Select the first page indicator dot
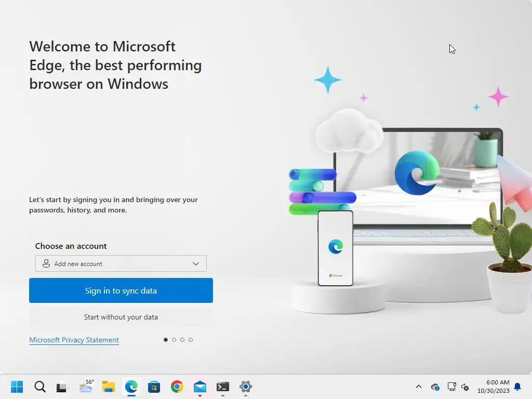 (x=166, y=340)
